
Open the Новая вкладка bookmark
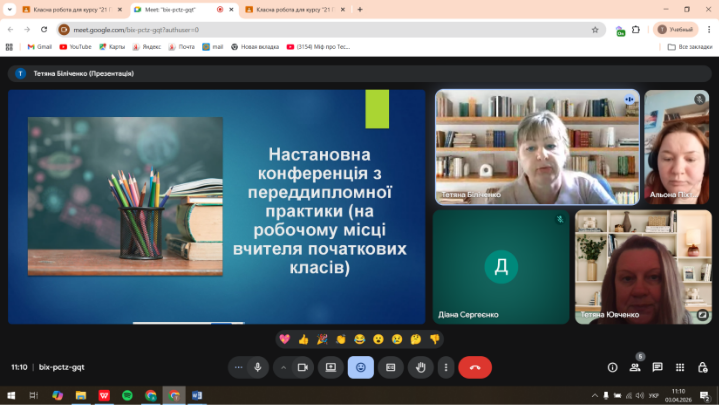coord(255,47)
